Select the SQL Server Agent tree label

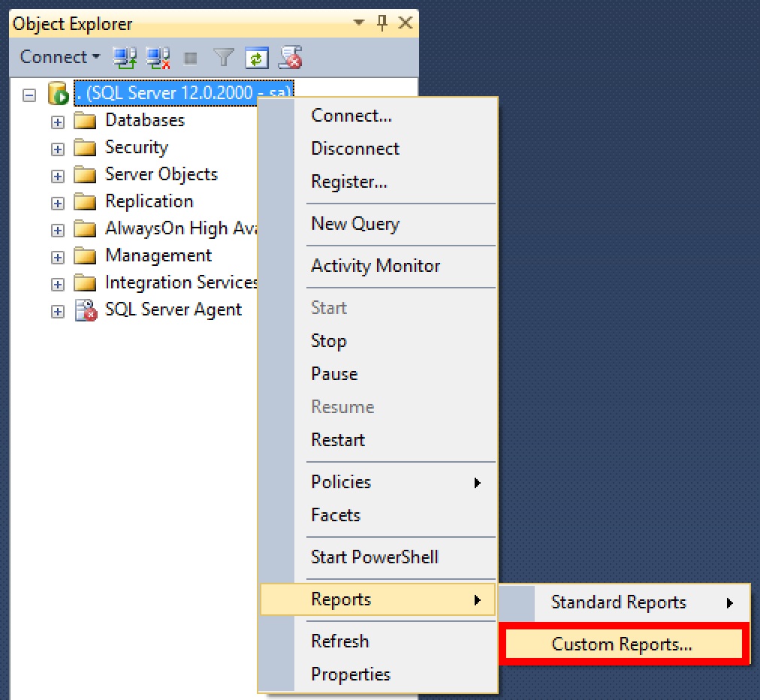tap(173, 309)
